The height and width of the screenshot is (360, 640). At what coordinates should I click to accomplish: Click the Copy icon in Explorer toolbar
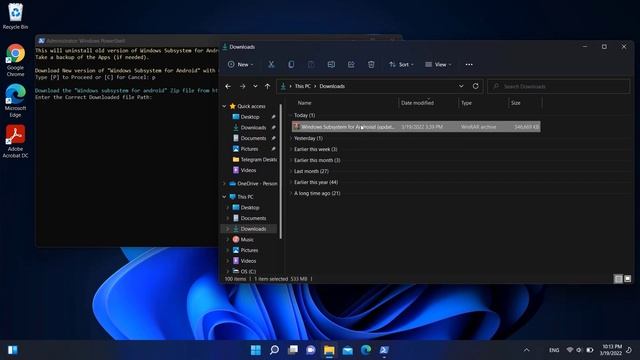click(291, 64)
